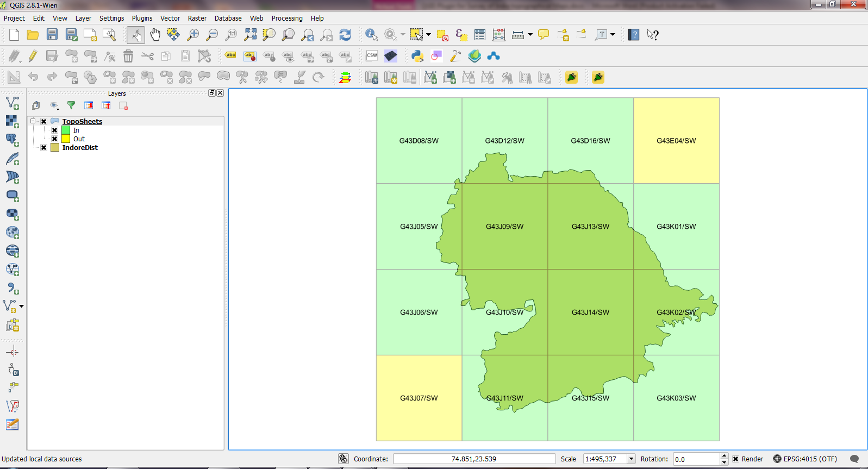Open the select features tool dropdown arrow
The width and height of the screenshot is (868, 469).
pyautogui.click(x=429, y=35)
